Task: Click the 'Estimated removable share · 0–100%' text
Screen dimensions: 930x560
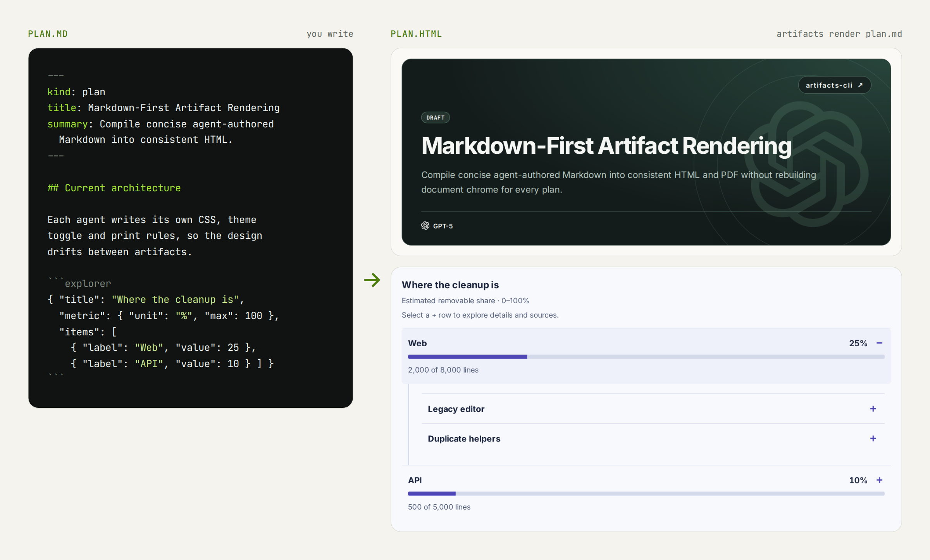Action: click(465, 301)
